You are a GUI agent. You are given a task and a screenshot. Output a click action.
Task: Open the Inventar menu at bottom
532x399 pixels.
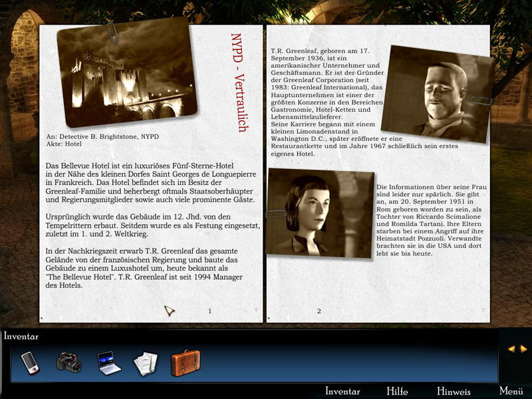(x=342, y=391)
